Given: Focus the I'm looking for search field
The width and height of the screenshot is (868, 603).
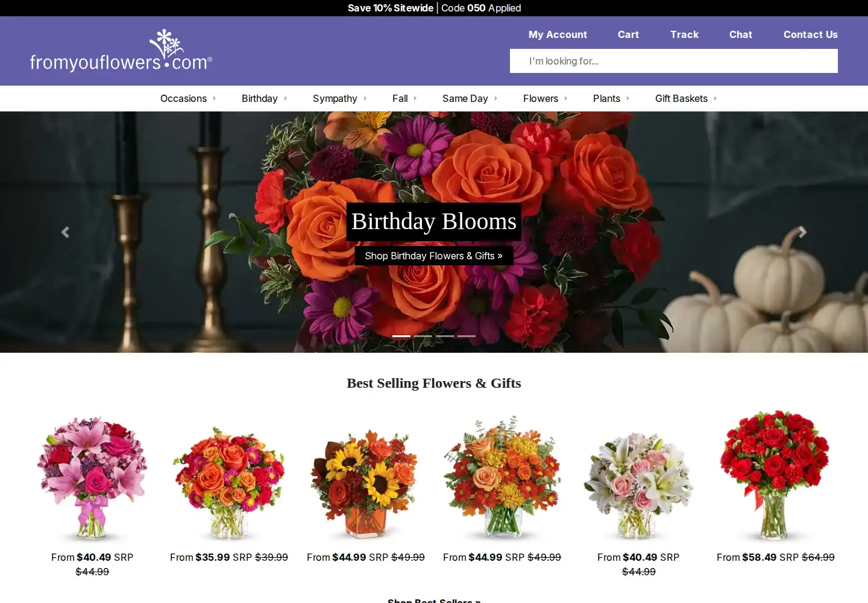Looking at the screenshot, I should pos(674,61).
